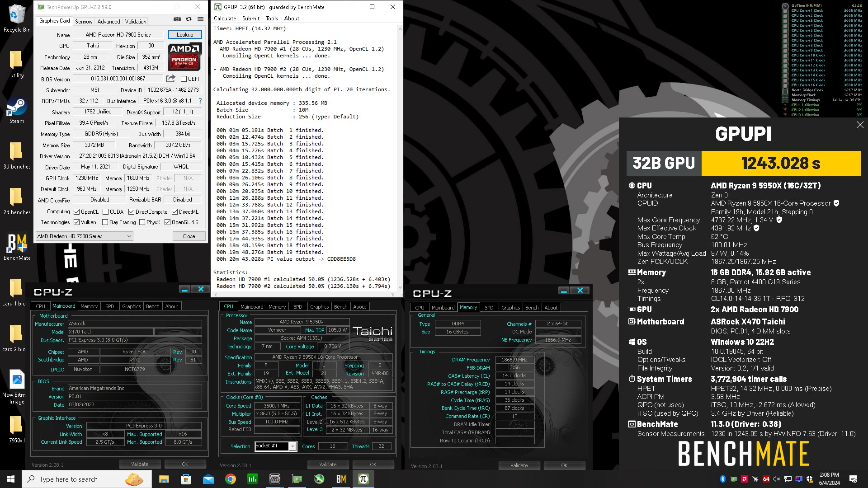
Task: Toggle the OpenCL checkbox
Action: pos(77,211)
